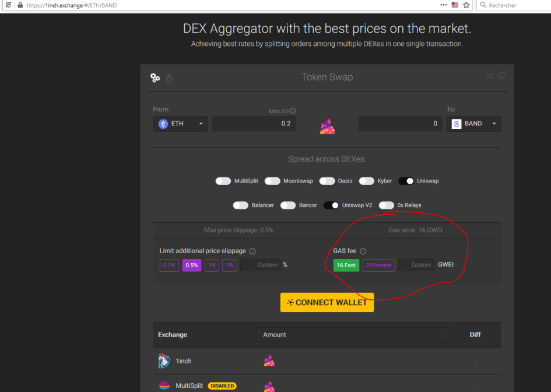Click the CONNECT WALLET button
This screenshot has width=551, height=392.
[327, 302]
